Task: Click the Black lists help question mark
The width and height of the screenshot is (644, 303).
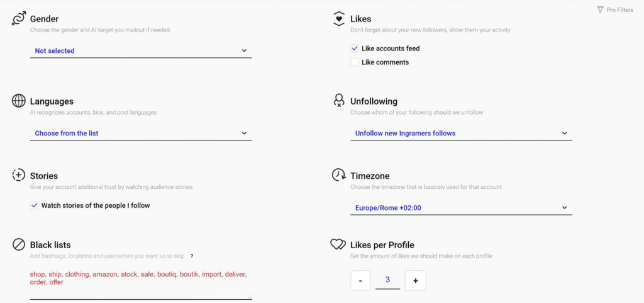Action: (191, 256)
